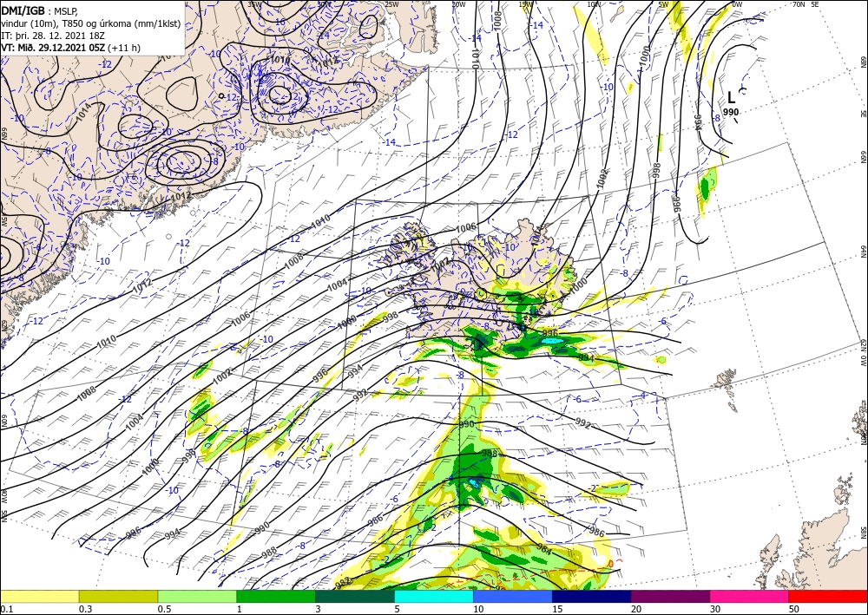Click the light yellow 0.1–0.3 legend swatch
The width and height of the screenshot is (868, 615).
coord(39,596)
